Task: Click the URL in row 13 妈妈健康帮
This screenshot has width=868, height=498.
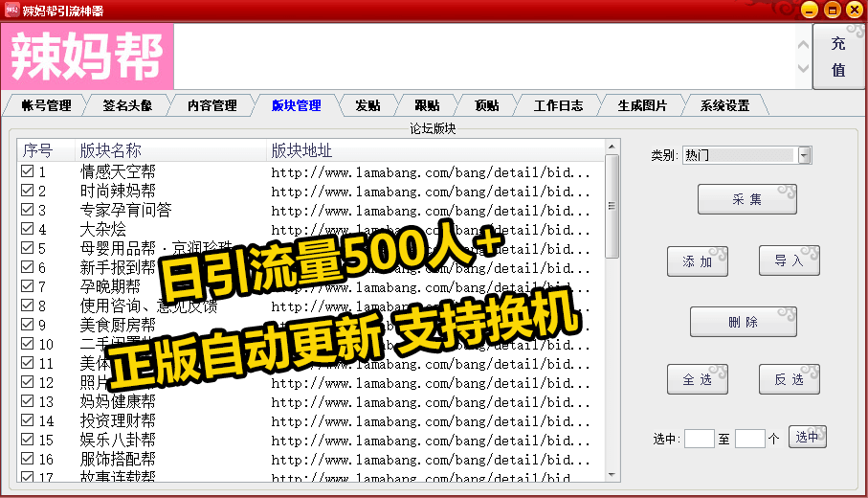Action: click(430, 402)
